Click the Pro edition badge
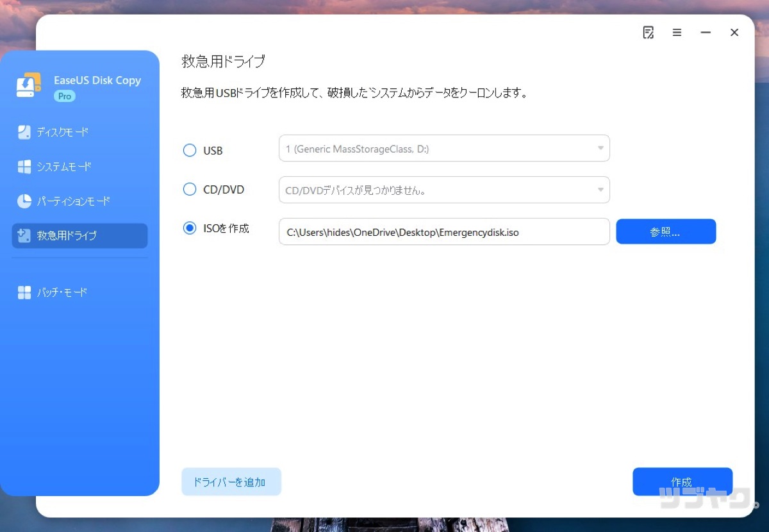The image size is (769, 532). point(64,96)
